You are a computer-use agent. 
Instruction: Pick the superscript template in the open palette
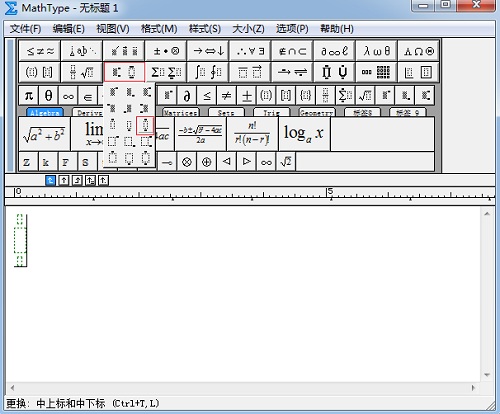(x=113, y=91)
